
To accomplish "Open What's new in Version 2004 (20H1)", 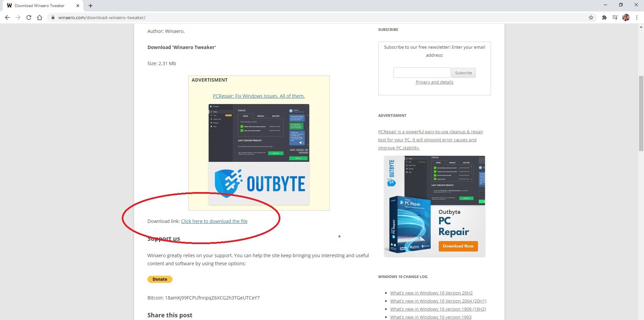I will (438, 301).
